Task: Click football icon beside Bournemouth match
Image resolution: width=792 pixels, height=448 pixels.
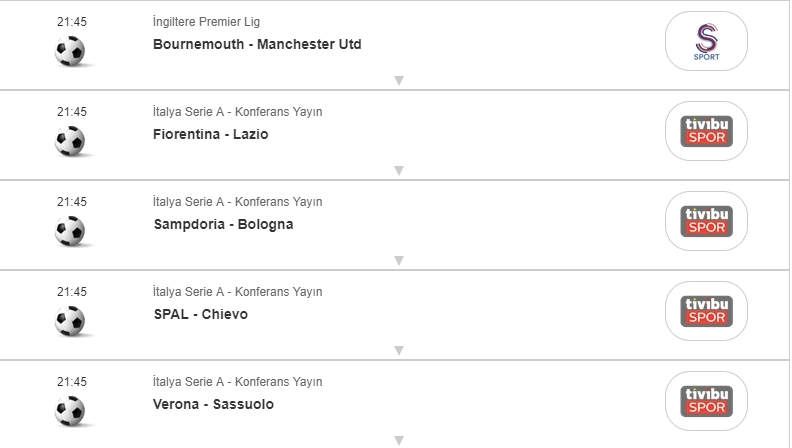Action: [x=70, y=51]
